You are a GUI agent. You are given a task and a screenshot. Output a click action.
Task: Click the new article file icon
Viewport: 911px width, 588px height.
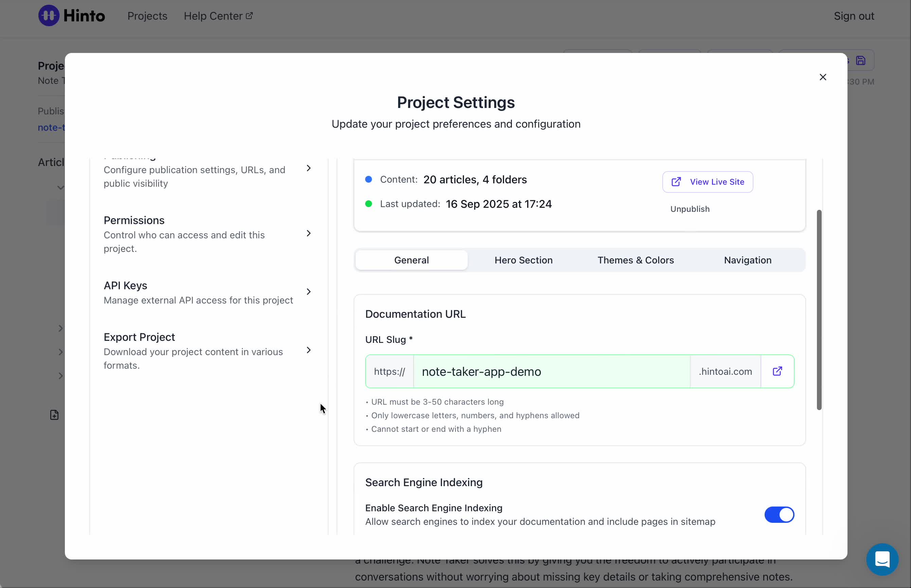pos(54,415)
